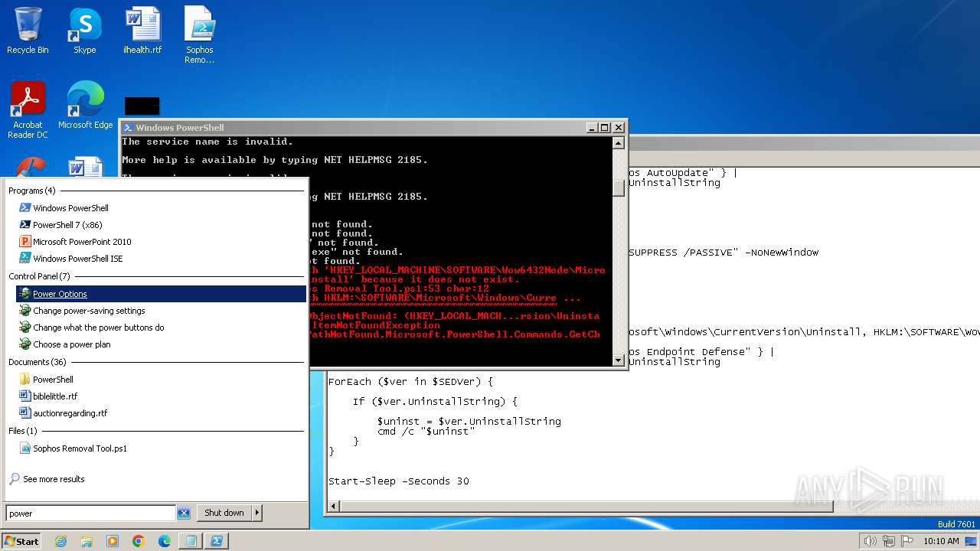The image size is (980, 551).
Task: Select Windows PowerShell in search results
Action: pos(70,208)
